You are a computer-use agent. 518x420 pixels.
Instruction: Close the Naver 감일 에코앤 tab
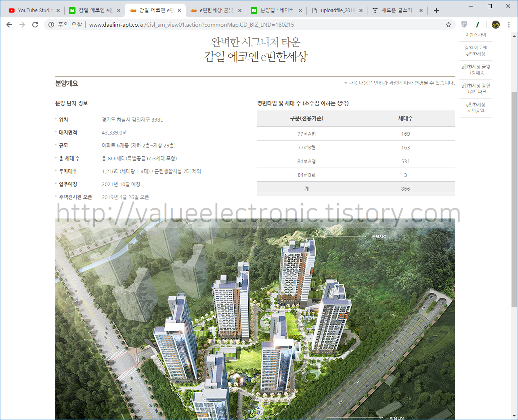pyautogui.click(x=119, y=10)
